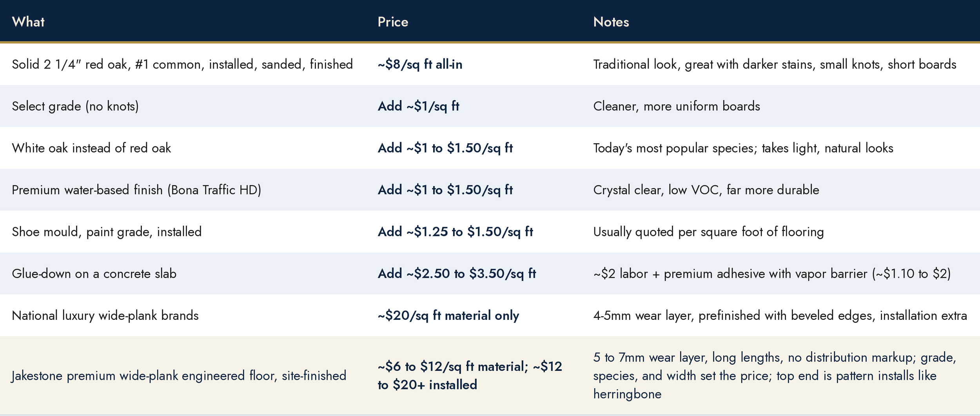Select 'Shoe mould, paint grade, installed'

[x=107, y=232]
